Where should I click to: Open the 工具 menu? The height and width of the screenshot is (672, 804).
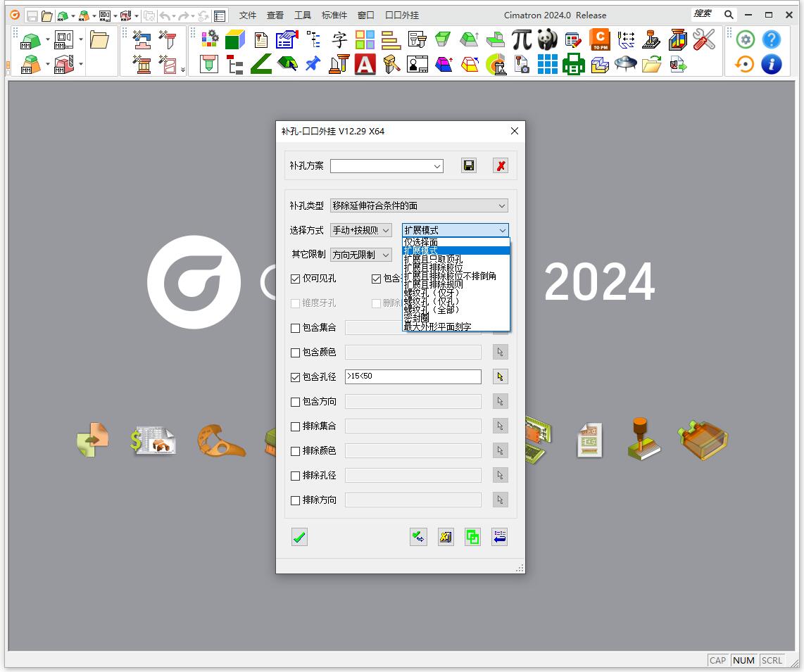click(x=302, y=15)
